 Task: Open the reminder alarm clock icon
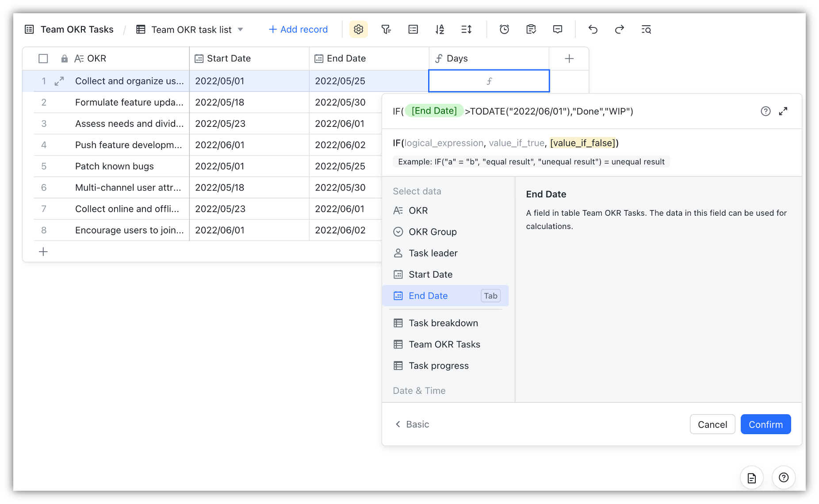504,30
